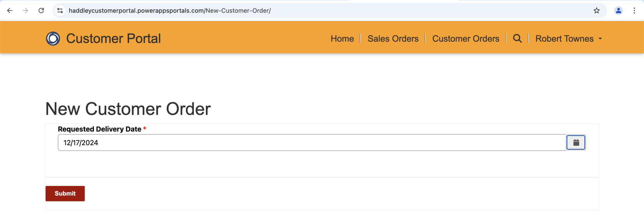Open the Chrome profile avatar
644x221 pixels.
point(618,11)
